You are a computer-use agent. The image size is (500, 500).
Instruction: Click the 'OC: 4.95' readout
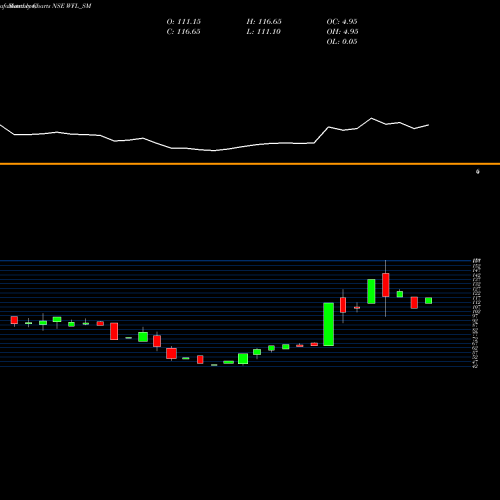tap(342, 22)
